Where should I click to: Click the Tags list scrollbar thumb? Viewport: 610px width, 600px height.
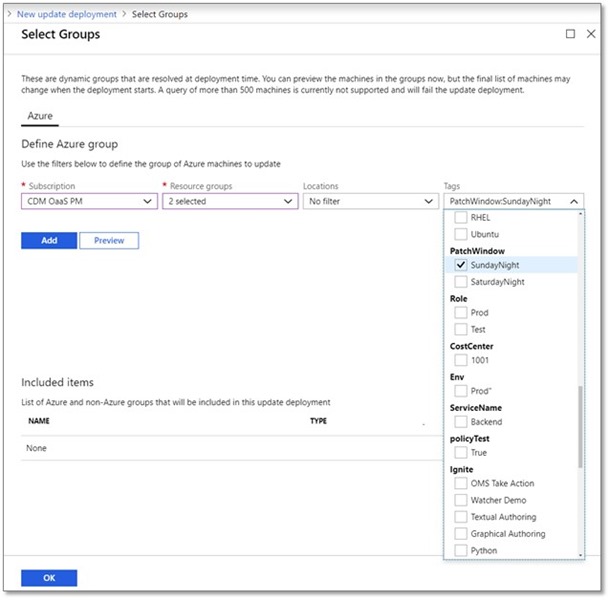click(x=580, y=426)
